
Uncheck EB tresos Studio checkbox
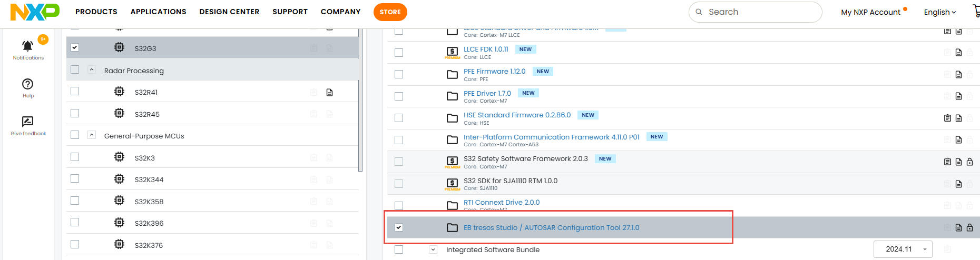click(399, 227)
